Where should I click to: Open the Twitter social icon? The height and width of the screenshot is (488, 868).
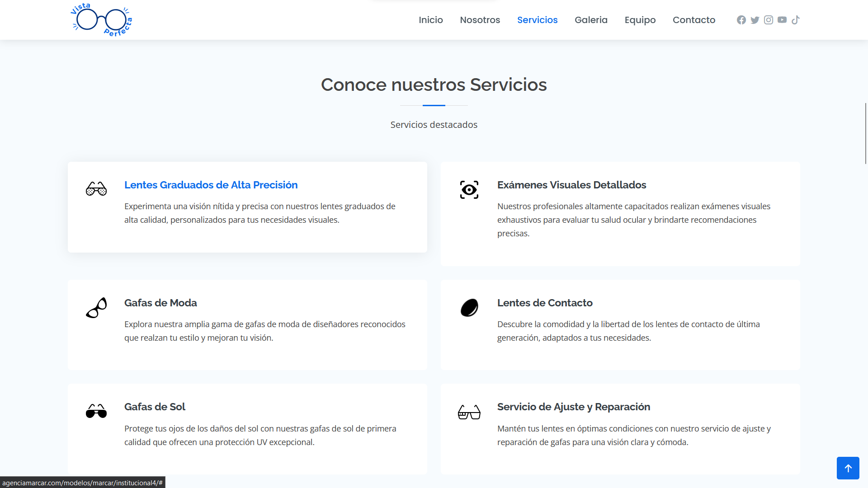click(x=755, y=20)
